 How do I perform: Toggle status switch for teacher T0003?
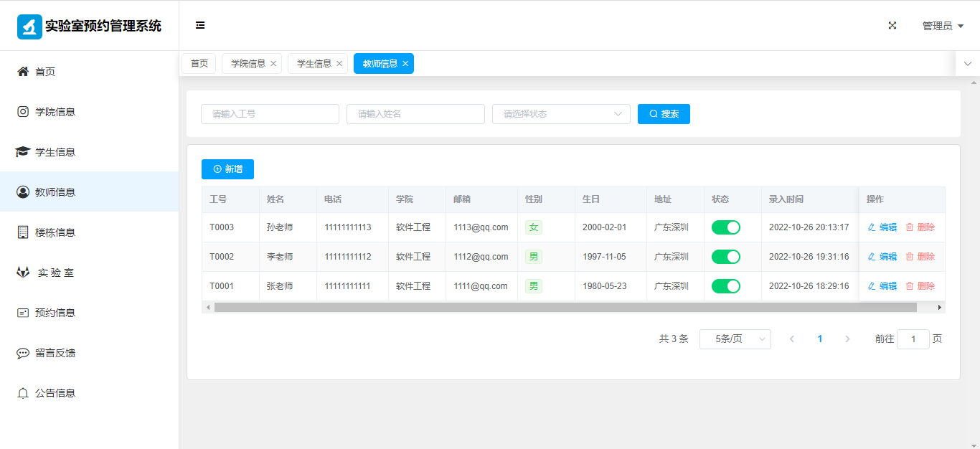point(725,227)
